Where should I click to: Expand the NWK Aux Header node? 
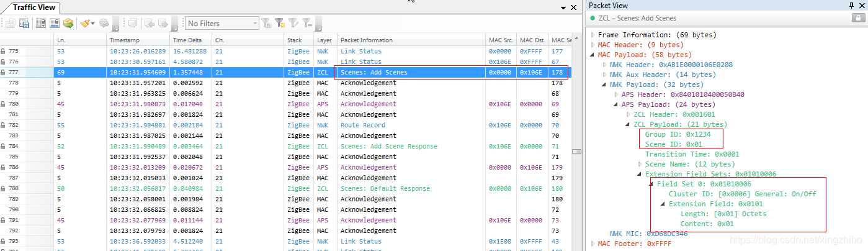pyautogui.click(x=605, y=75)
